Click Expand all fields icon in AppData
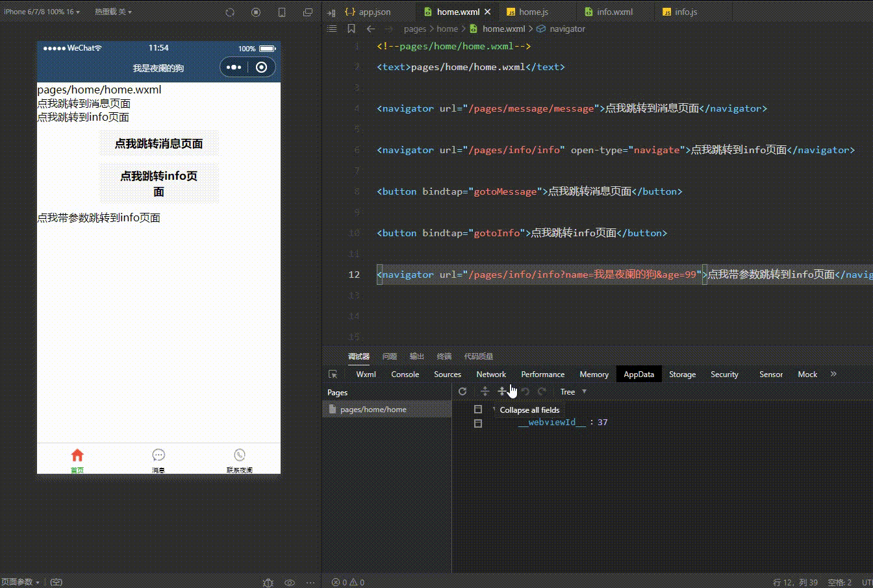This screenshot has width=873, height=588. 485,391
